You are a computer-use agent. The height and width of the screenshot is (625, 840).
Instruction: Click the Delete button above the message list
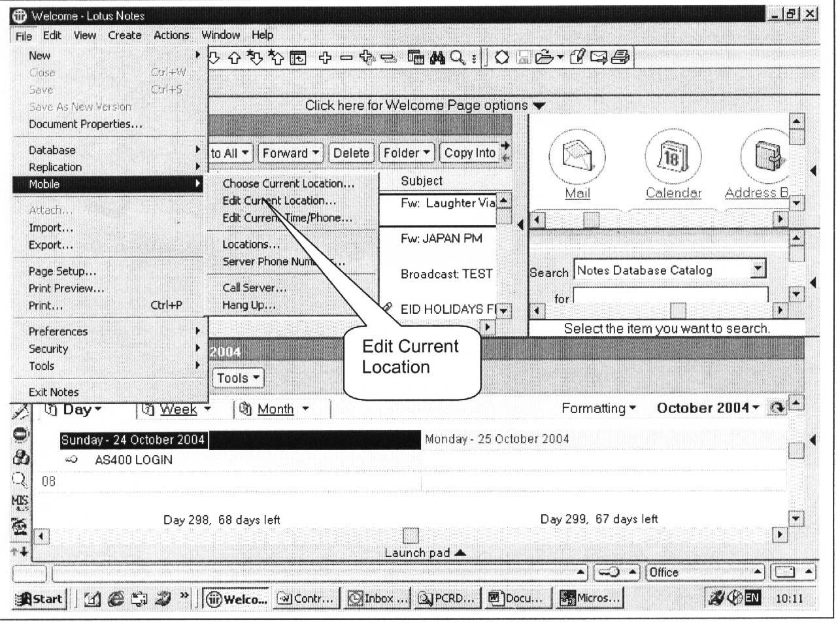[352, 152]
